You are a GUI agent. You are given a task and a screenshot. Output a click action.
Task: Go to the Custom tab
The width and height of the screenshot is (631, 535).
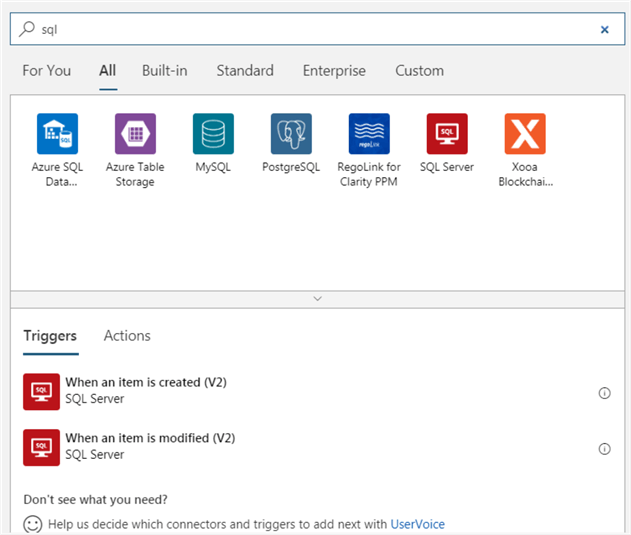[419, 71]
